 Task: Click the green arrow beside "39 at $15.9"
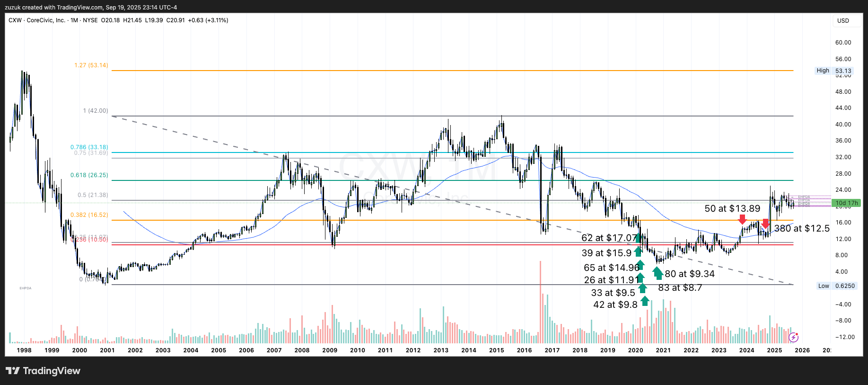pyautogui.click(x=638, y=251)
